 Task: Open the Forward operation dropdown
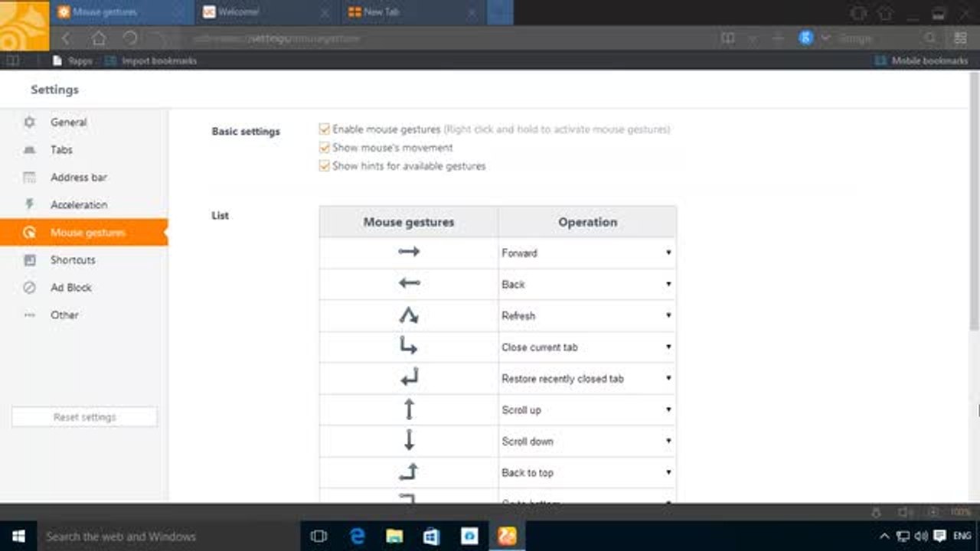coord(587,253)
